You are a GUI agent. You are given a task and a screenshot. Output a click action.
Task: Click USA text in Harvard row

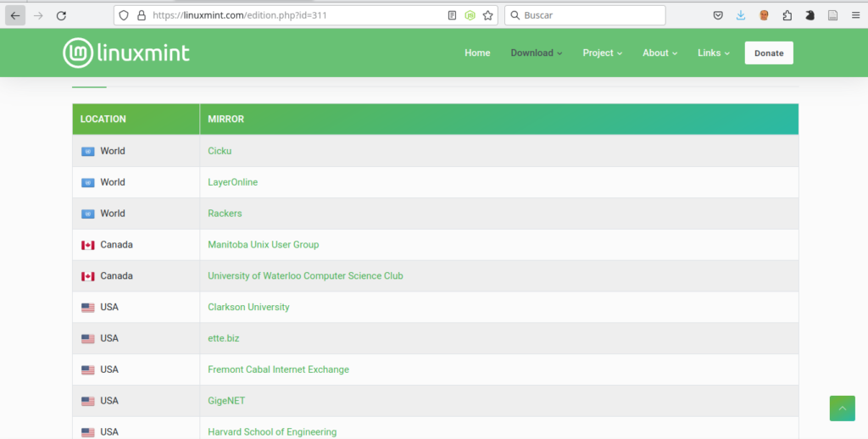tap(109, 432)
